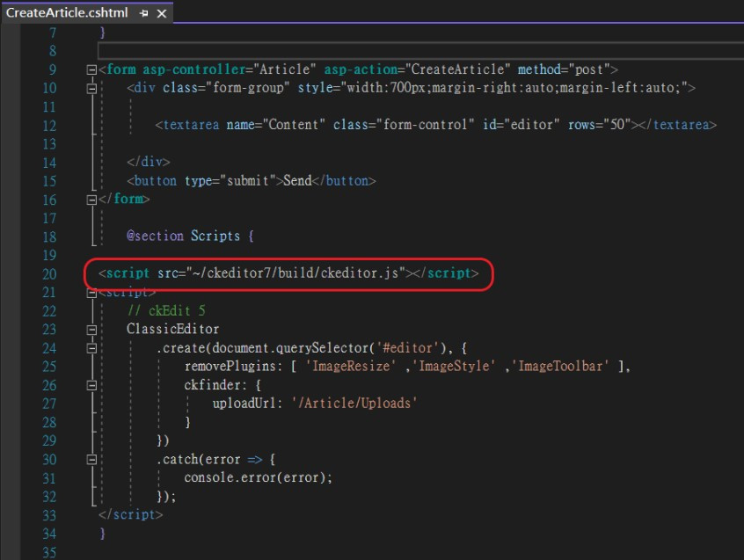The height and width of the screenshot is (560, 744).
Task: Click the closing </div> tag on line 14
Action: coord(148,162)
